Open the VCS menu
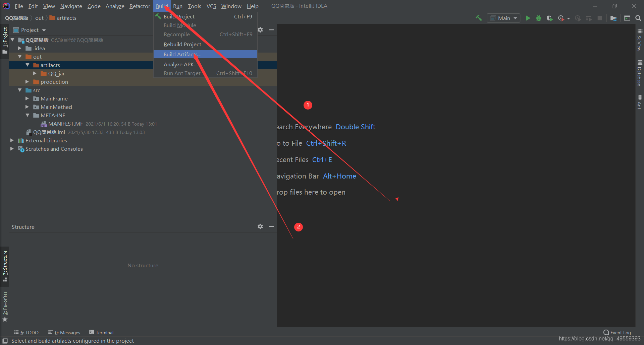 (x=211, y=6)
